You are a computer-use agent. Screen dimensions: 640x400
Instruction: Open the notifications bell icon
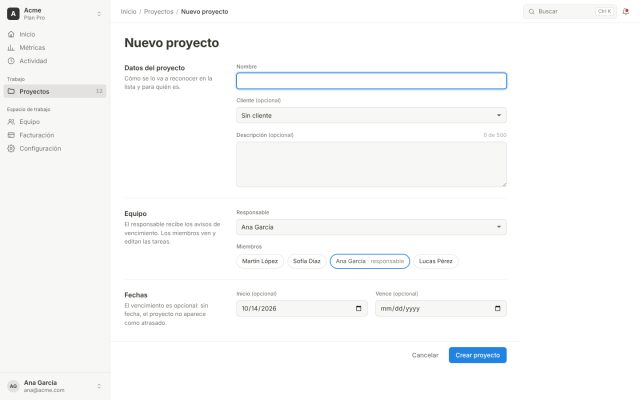(625, 11)
